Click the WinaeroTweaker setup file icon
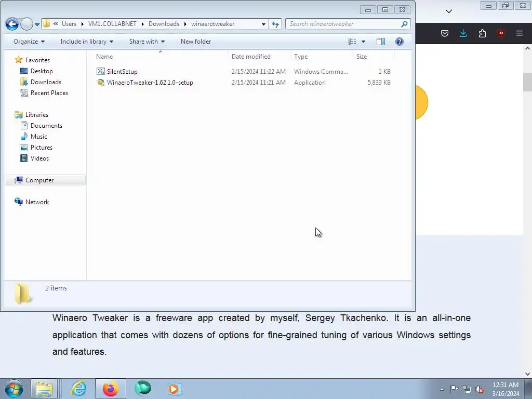Image resolution: width=532 pixels, height=399 pixels. (101, 83)
